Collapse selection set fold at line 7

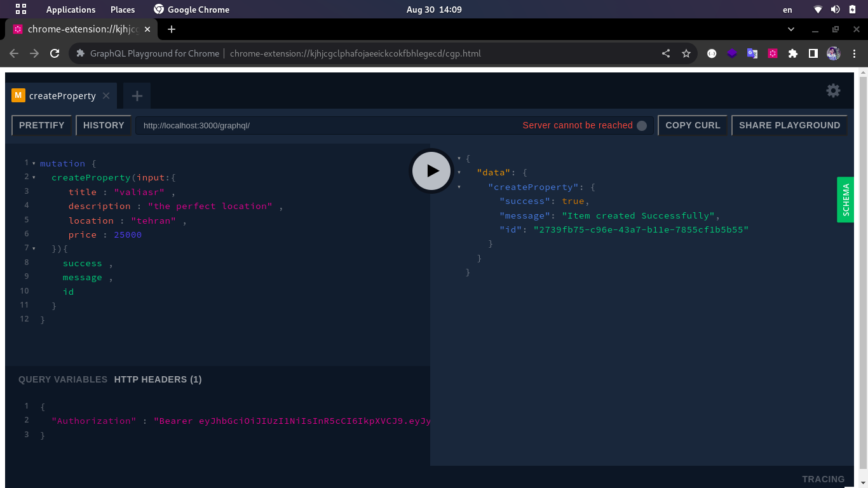34,248
